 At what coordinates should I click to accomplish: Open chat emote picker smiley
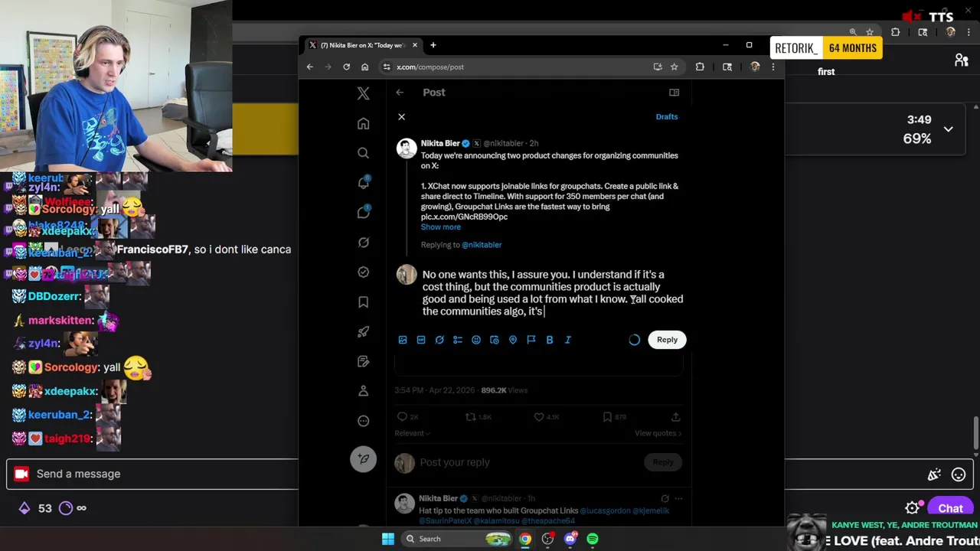point(959,474)
